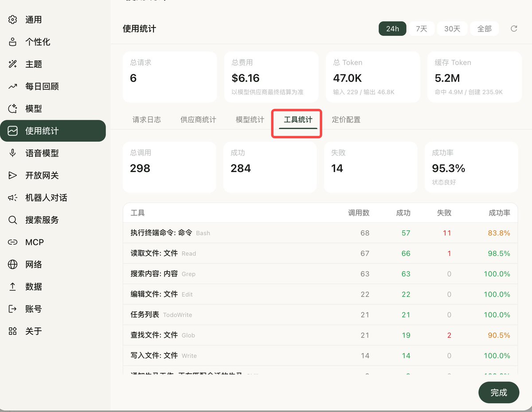This screenshot has width=532, height=412.
Task: Open the 通用 settings via its gear icon
Action: 12,20
